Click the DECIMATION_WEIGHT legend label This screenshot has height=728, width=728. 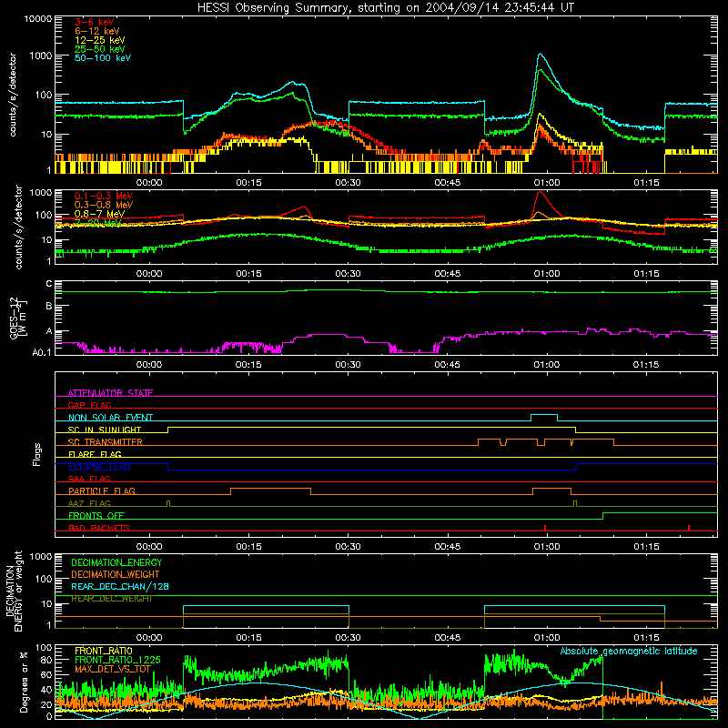coord(116,574)
